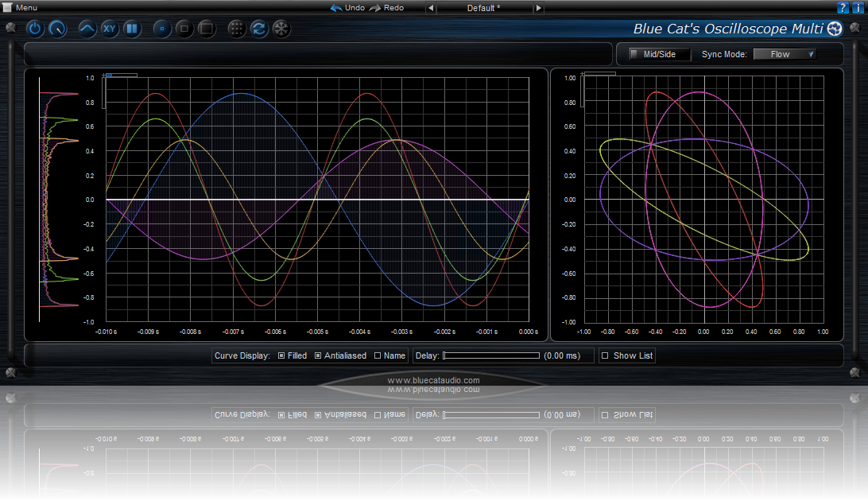Image resolution: width=868 pixels, height=501 pixels.
Task: Open the Default preset selector
Action: click(x=483, y=8)
